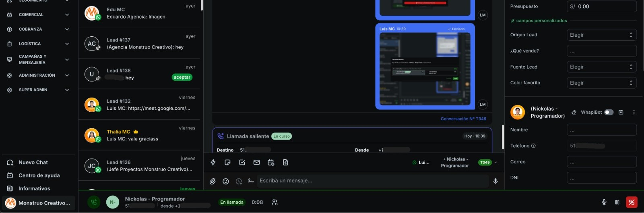The width and height of the screenshot is (644, 213).
Task: Attach a file with paperclip icon
Action: (213, 182)
